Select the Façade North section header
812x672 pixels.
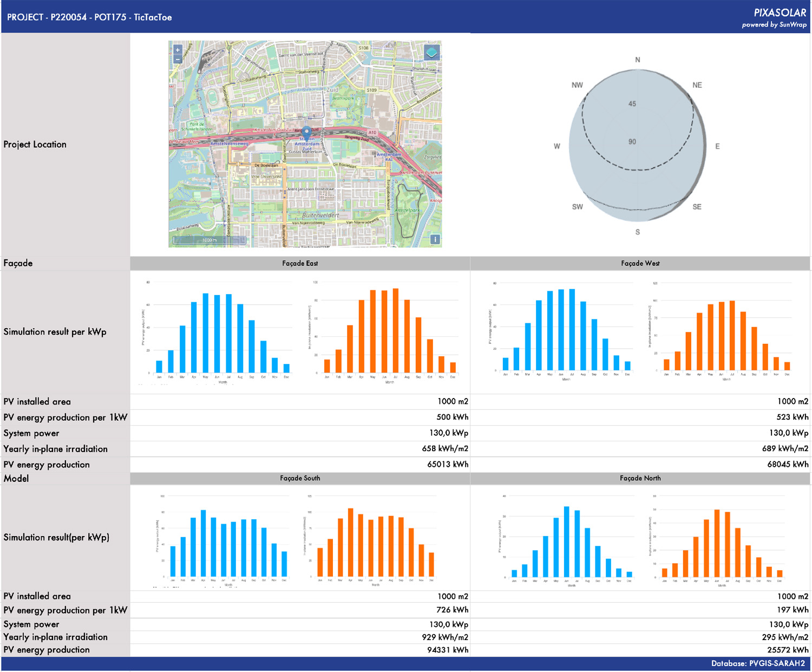pos(640,479)
